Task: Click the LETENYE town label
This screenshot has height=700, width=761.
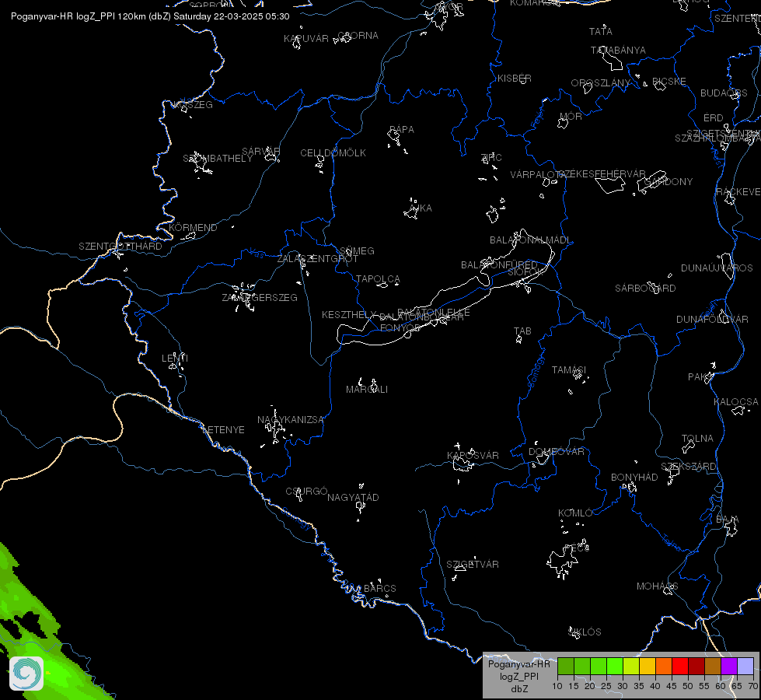Action: pos(223,430)
